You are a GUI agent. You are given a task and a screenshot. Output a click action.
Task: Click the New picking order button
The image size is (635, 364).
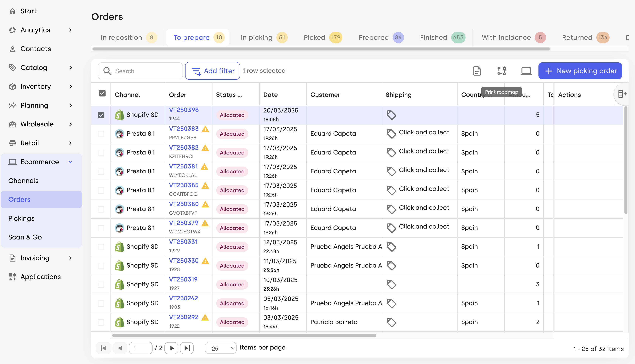click(x=580, y=71)
